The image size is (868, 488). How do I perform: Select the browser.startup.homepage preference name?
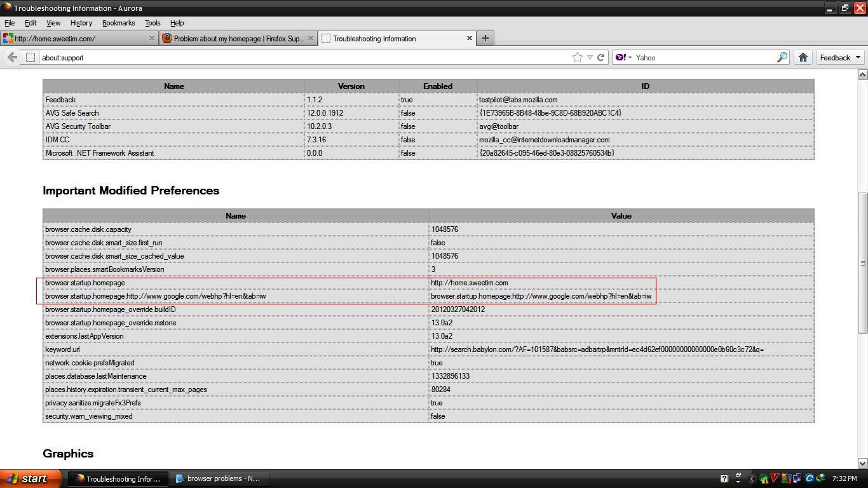[x=85, y=283]
